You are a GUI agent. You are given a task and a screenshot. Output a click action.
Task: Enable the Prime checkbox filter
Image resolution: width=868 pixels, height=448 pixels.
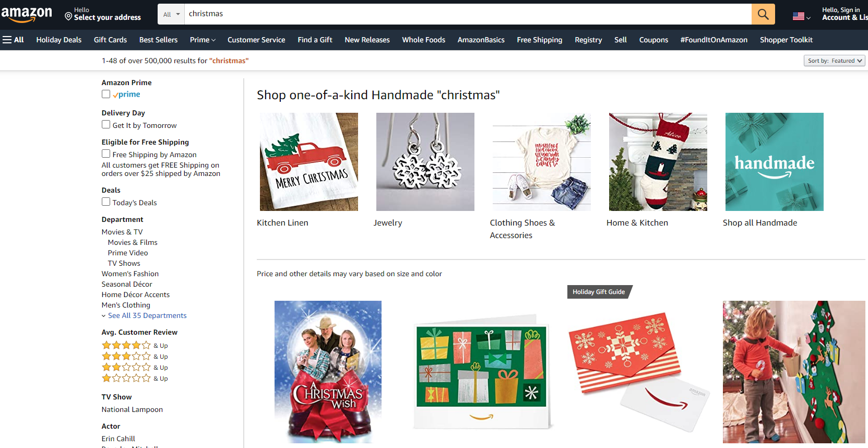click(106, 94)
